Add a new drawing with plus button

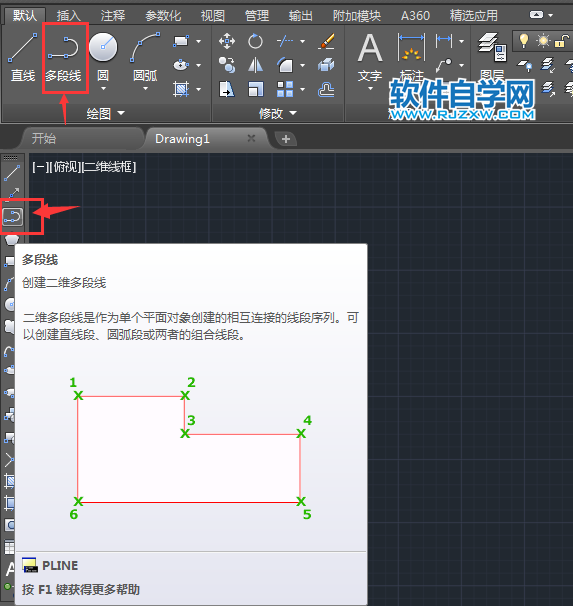click(x=286, y=139)
